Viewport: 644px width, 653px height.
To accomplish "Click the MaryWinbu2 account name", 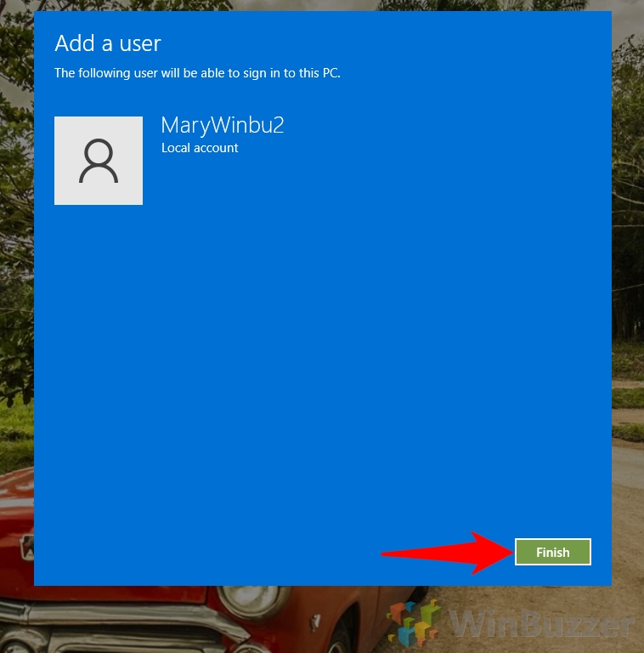I will [x=222, y=125].
